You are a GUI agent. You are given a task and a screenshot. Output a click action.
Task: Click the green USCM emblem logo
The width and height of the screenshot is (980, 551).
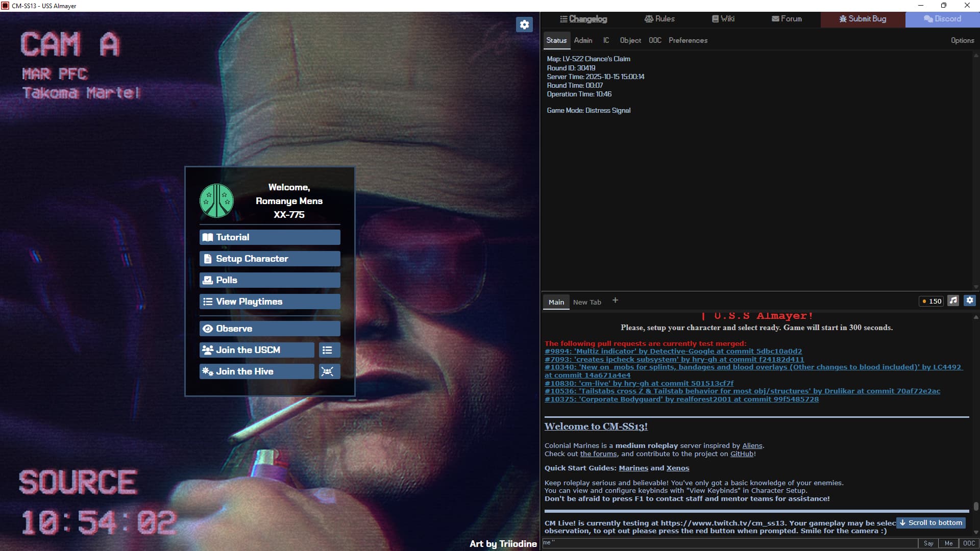coord(216,201)
